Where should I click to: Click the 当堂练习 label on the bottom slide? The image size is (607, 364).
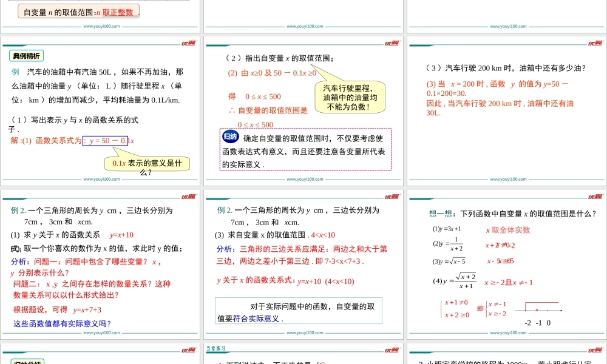[215, 349]
